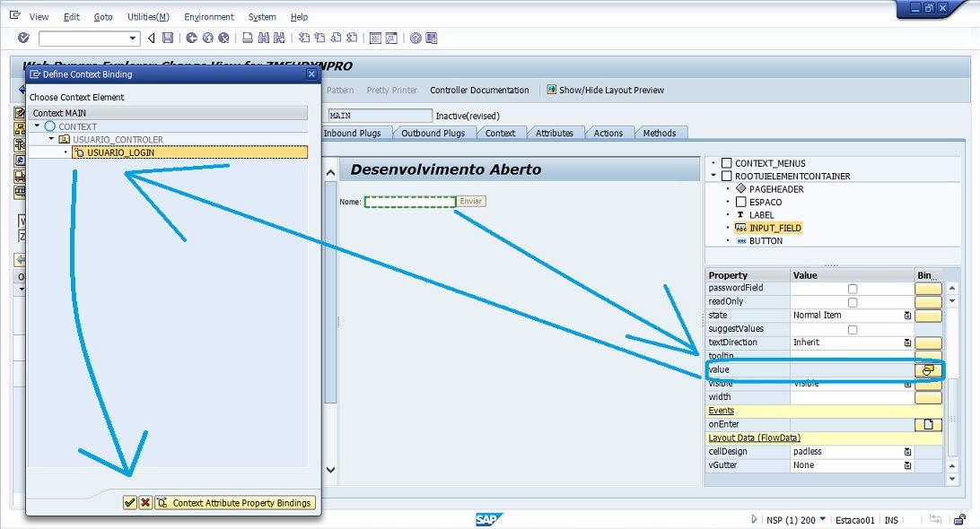The width and height of the screenshot is (980, 529).
Task: Click the onEnter create action icon
Action: point(928,424)
